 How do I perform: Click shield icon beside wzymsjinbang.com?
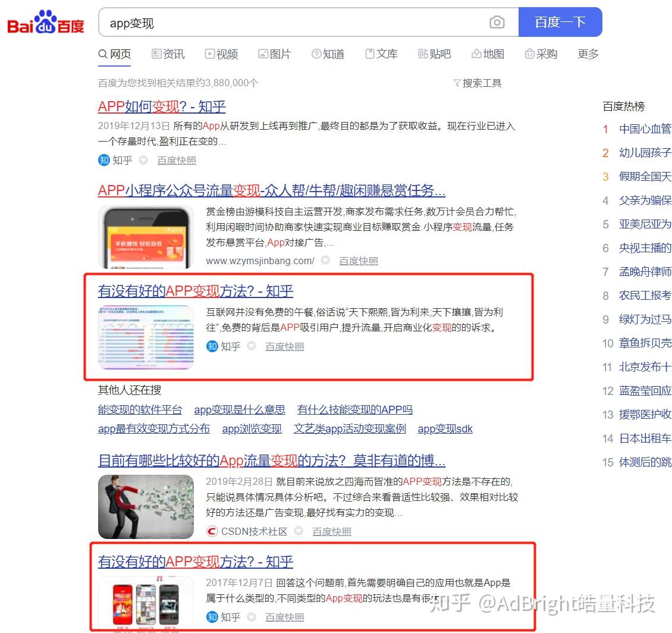point(325,260)
